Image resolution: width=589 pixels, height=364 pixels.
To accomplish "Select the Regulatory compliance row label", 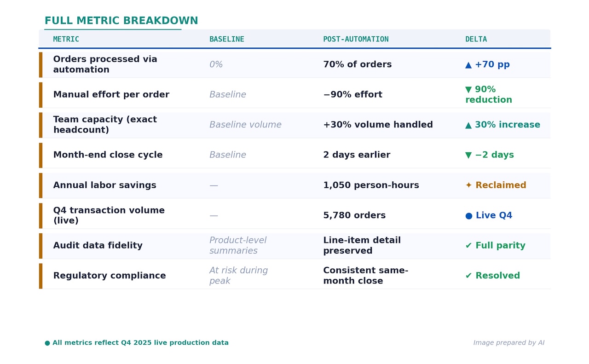I will [x=110, y=276].
